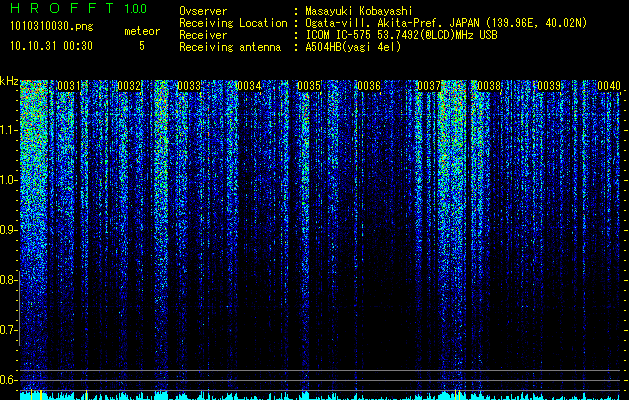Click the 0.9 frequency axis label
This screenshot has width=629, height=400.
coord(8,230)
